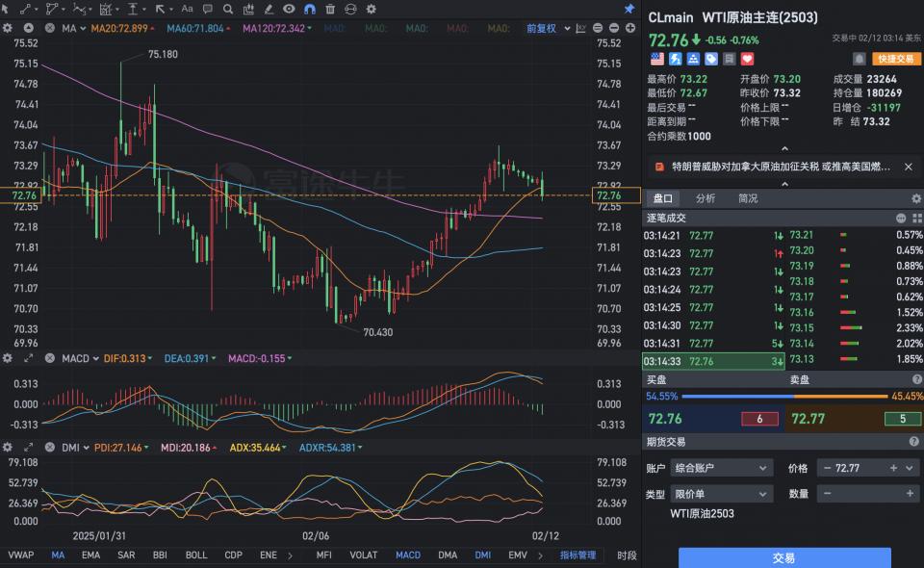Image resolution: width=924 pixels, height=568 pixels.
Task: Toggle the MACD indicator at the bottom bar
Action: tap(407, 555)
